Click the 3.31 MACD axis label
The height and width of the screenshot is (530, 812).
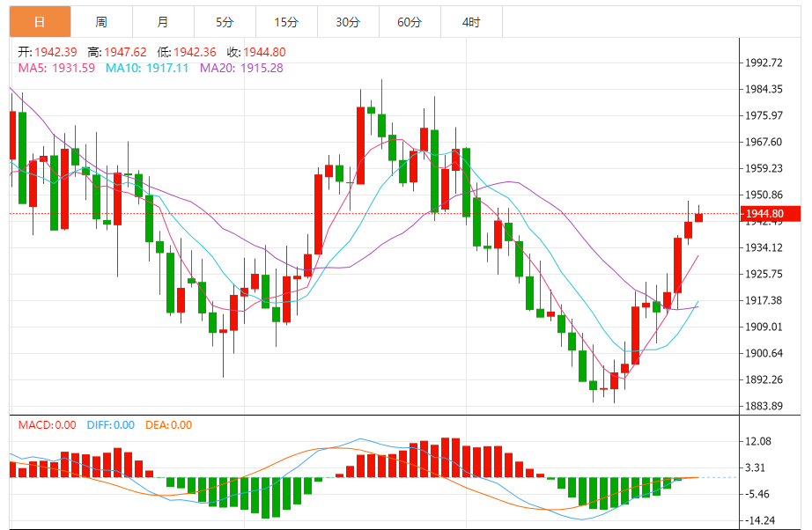755,467
